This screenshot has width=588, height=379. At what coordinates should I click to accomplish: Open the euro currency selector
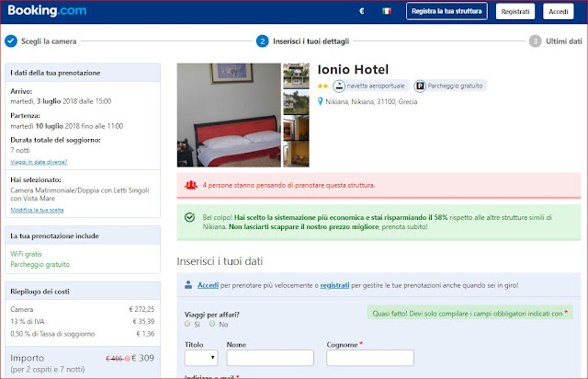pos(361,11)
